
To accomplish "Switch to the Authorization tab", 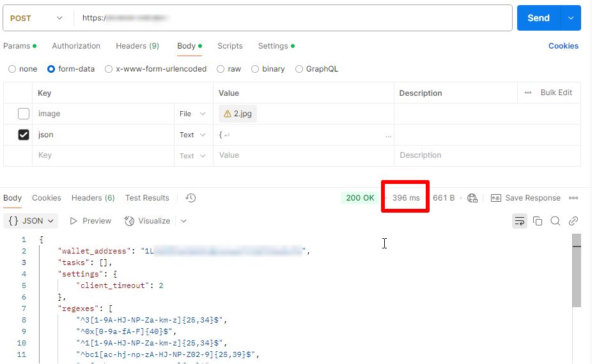I will pyautogui.click(x=76, y=46).
